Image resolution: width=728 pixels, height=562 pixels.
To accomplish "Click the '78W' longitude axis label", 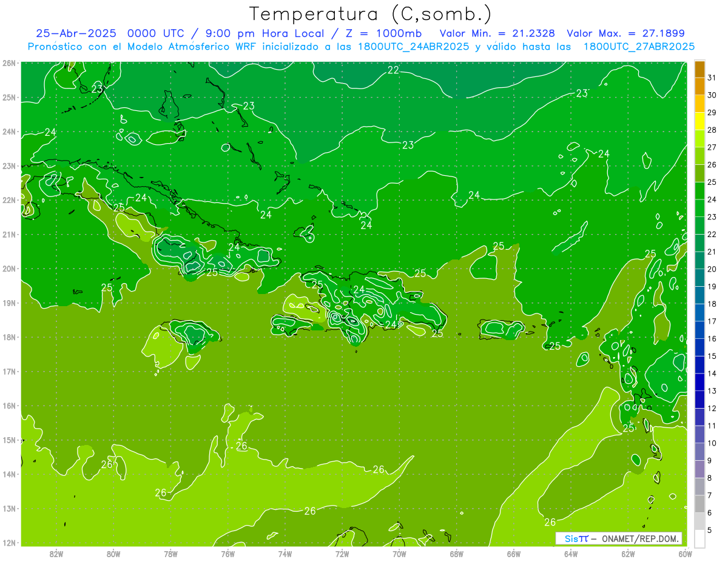I will 170,554.
